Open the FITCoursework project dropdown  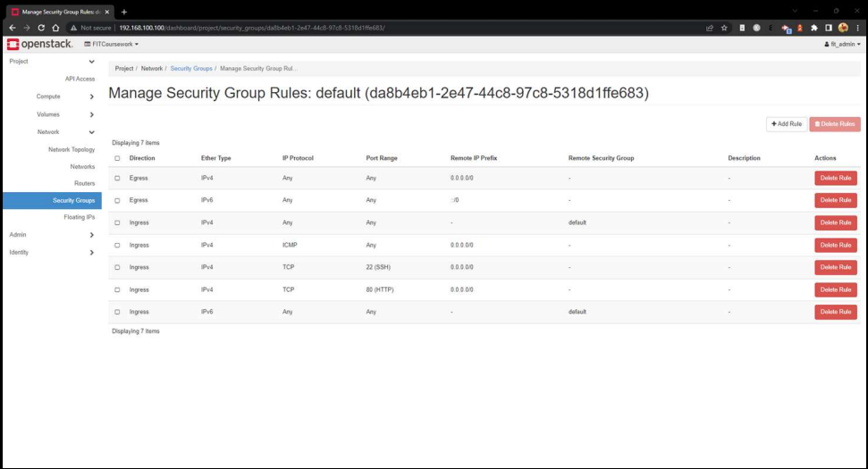[112, 44]
